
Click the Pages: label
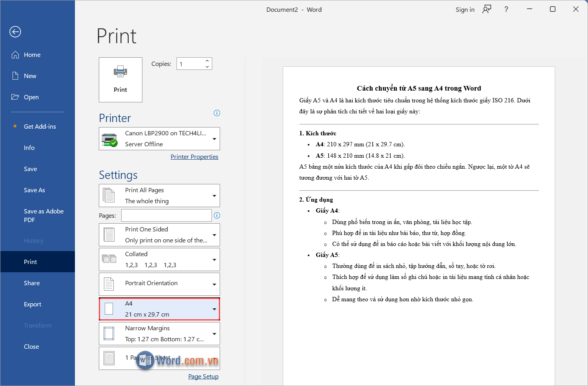107,215
